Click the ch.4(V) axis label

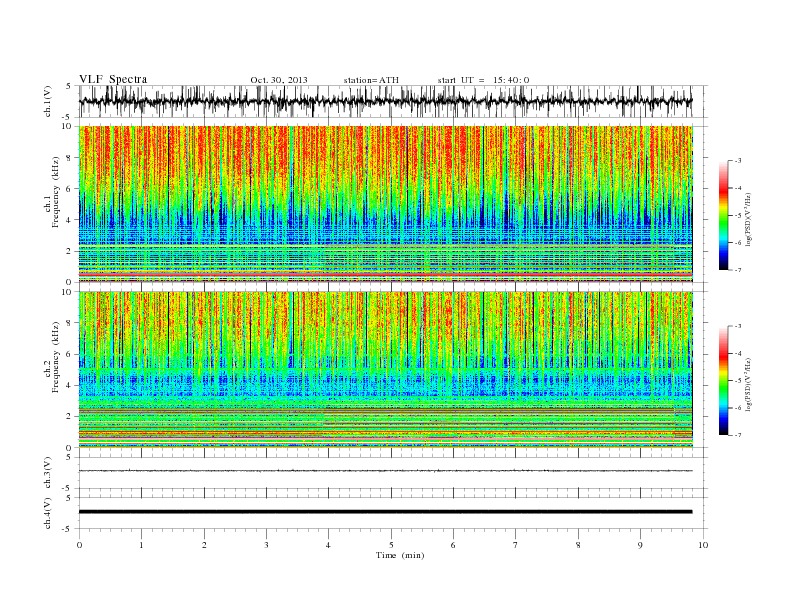48,513
